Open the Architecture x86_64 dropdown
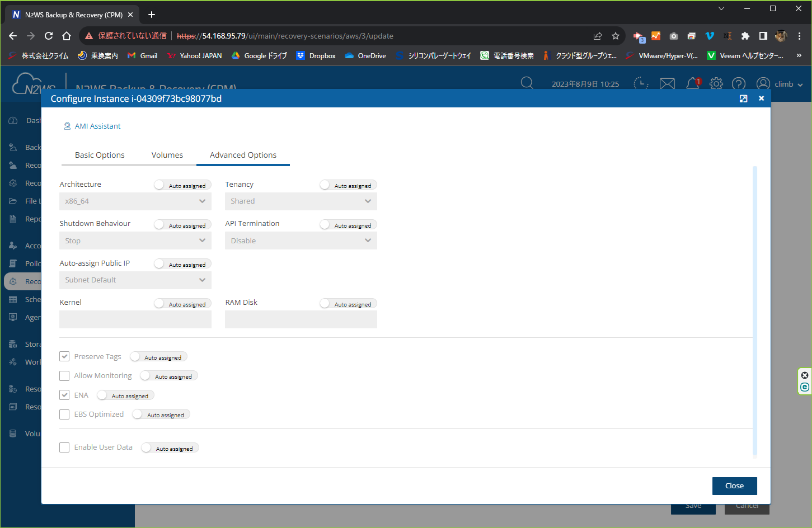This screenshot has width=812, height=528. tap(135, 201)
